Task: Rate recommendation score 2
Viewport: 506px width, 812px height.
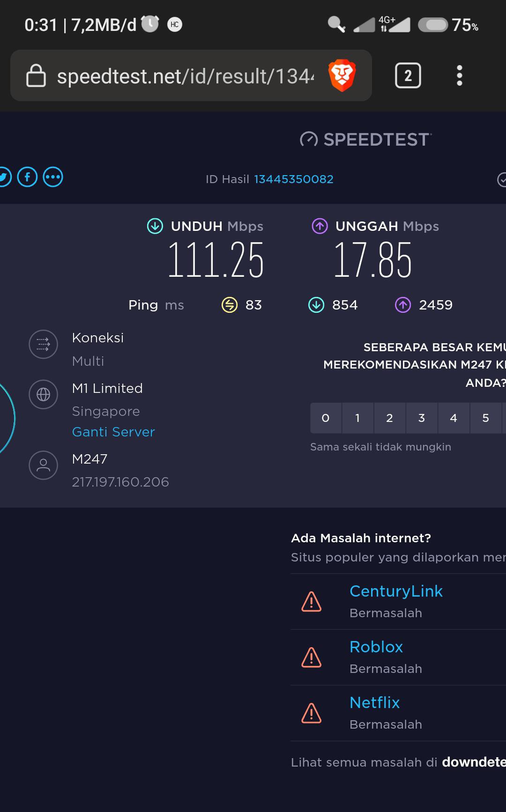Action: 389,418
